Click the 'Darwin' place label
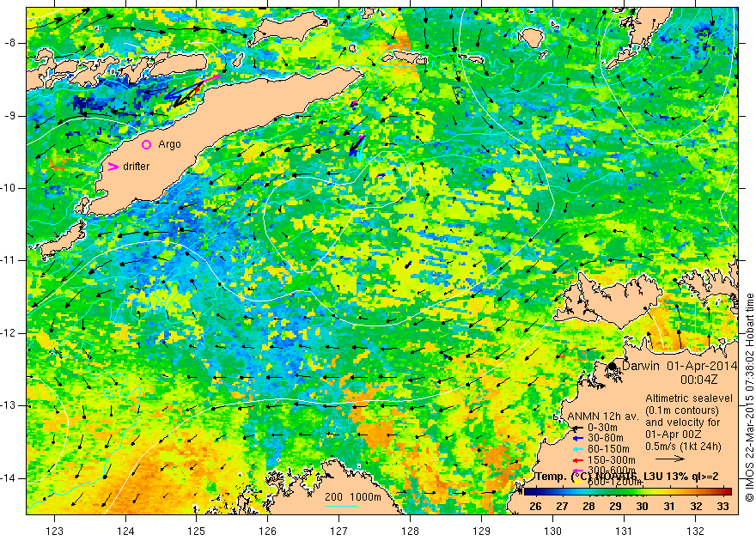The height and width of the screenshot is (541, 756). (640, 366)
